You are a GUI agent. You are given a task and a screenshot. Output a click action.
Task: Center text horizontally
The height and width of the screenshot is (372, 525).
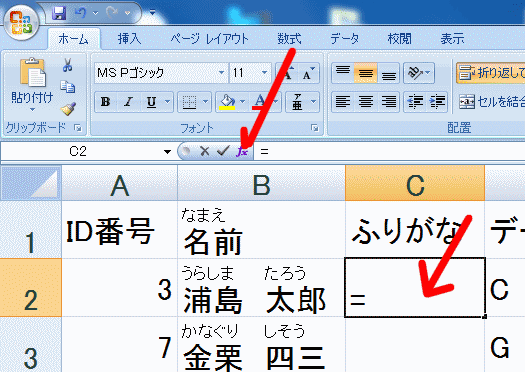pos(366,101)
